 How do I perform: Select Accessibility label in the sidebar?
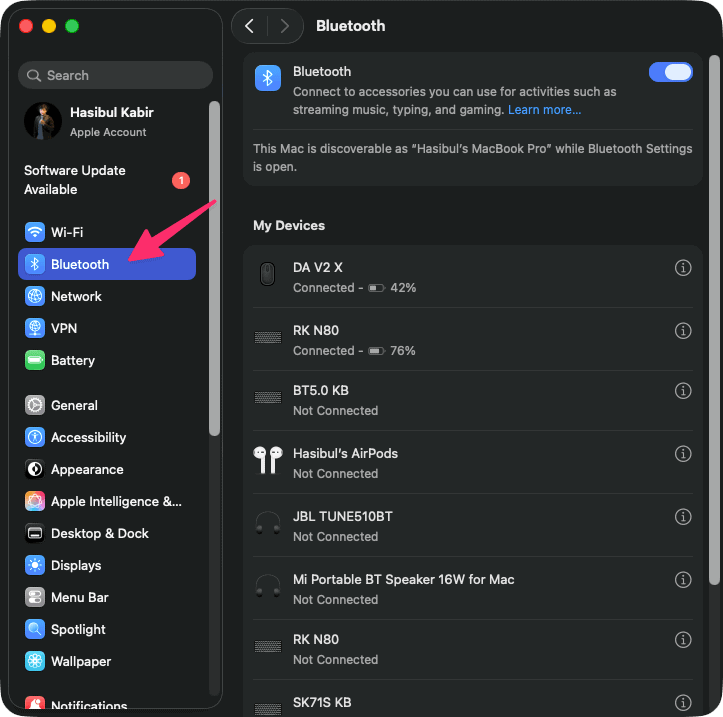pyautogui.click(x=89, y=437)
